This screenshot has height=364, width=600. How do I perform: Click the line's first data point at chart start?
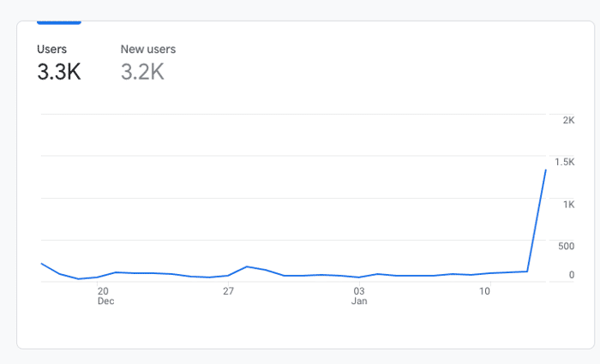(x=41, y=264)
